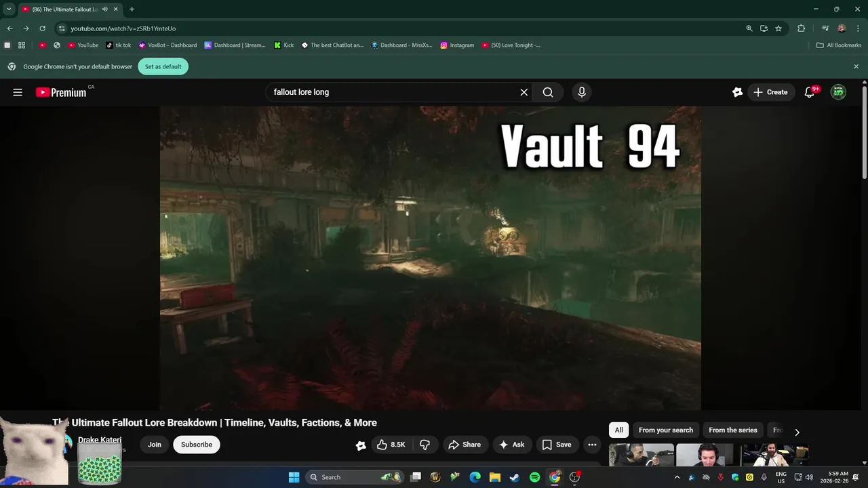Open the YouTube guide hamburger menu
This screenshot has height=488, width=868.
(18, 92)
